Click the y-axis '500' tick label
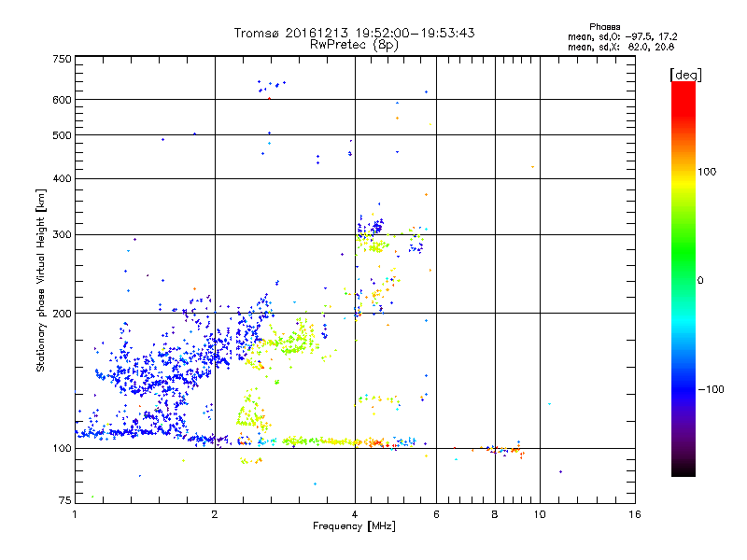 [x=62, y=135]
